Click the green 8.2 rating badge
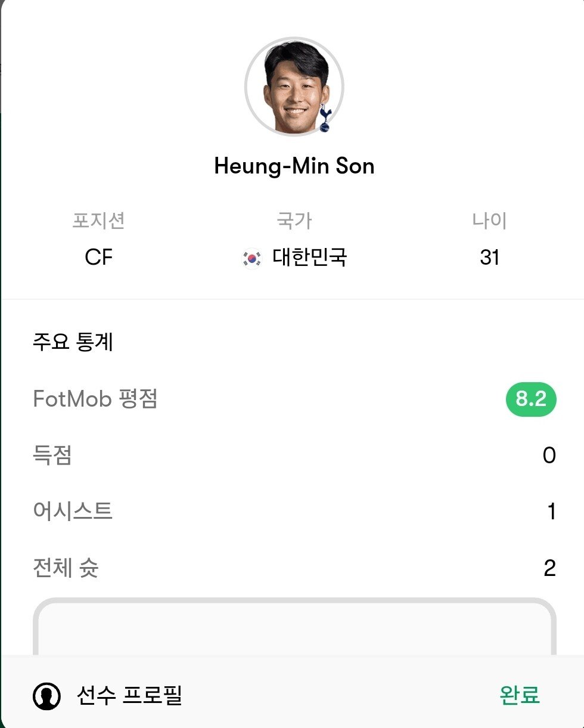 pos(530,399)
